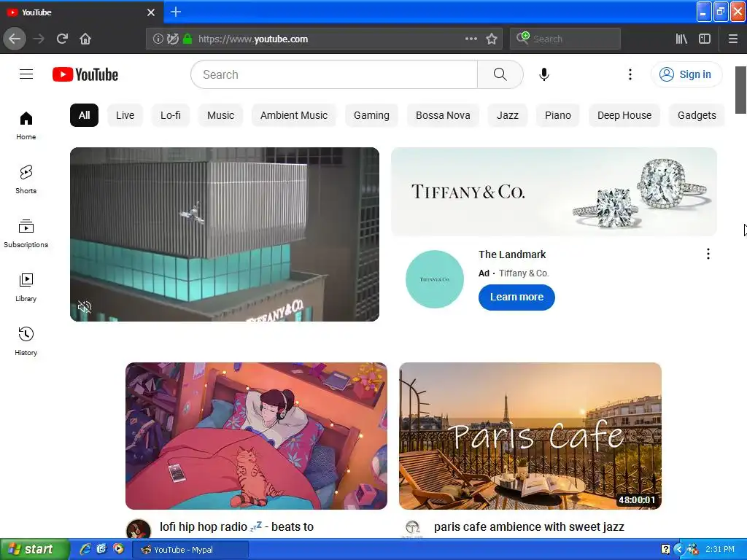Focus the browser toolbar search field

click(565, 39)
